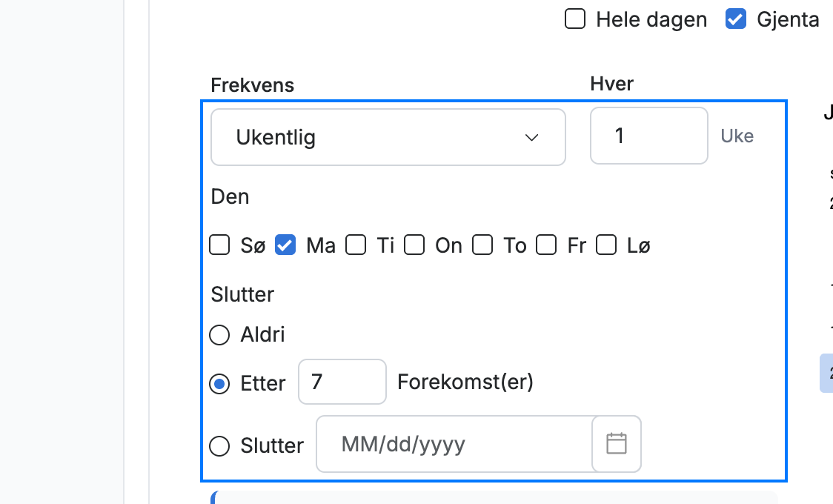Click the MM/dd/yyyy end date field

pos(455,444)
